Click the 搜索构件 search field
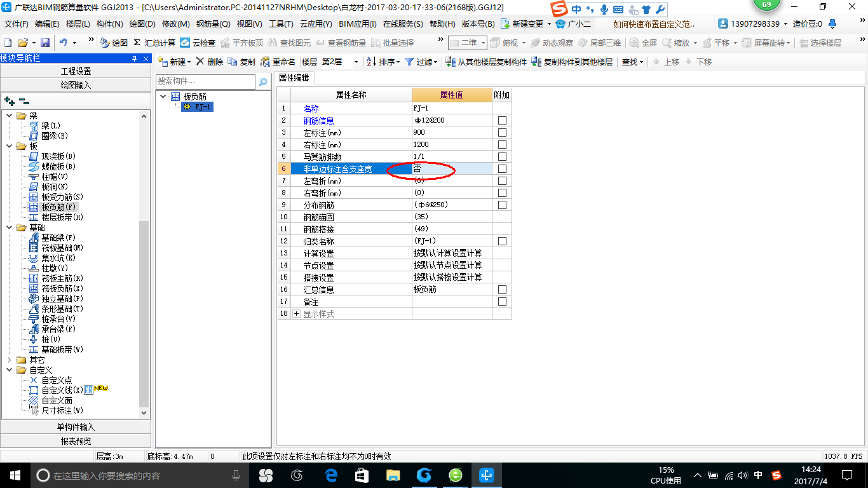The height and width of the screenshot is (488, 868). tap(203, 82)
